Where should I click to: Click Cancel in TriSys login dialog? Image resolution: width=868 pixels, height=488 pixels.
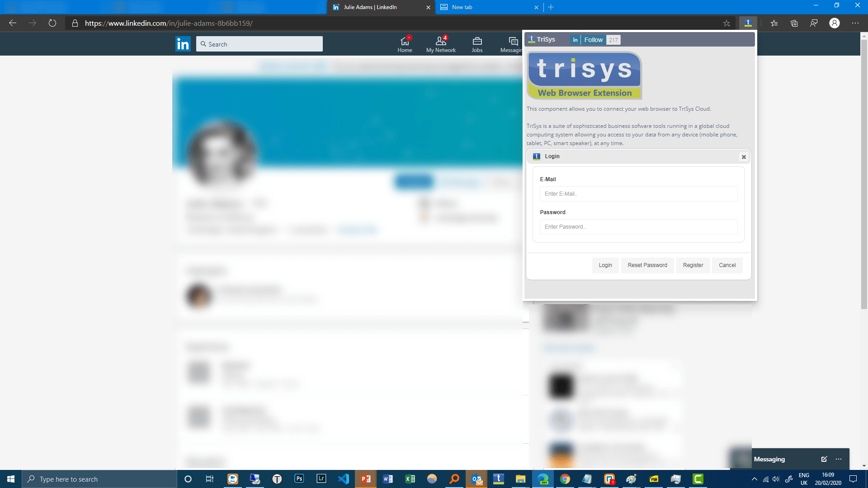tap(727, 265)
